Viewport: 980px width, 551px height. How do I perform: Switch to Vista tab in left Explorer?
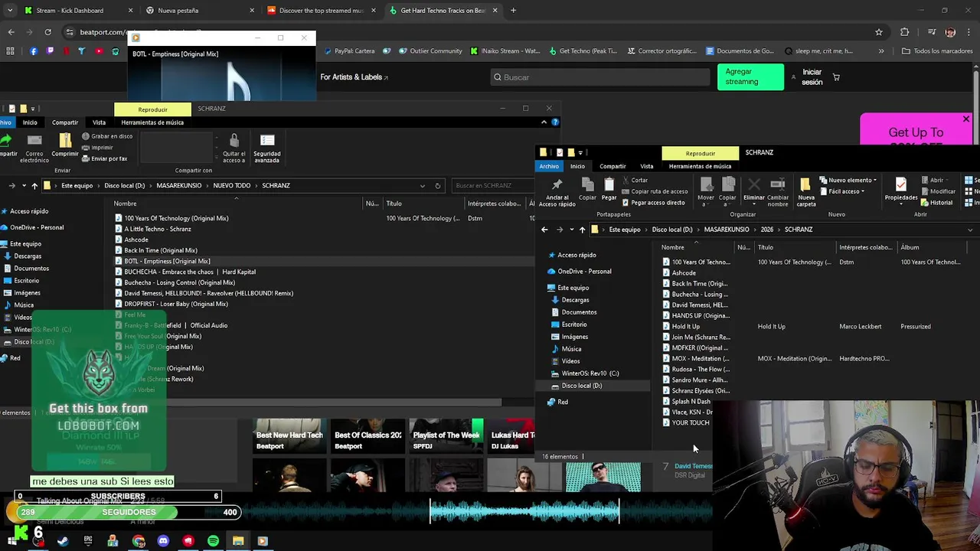pyautogui.click(x=100, y=122)
